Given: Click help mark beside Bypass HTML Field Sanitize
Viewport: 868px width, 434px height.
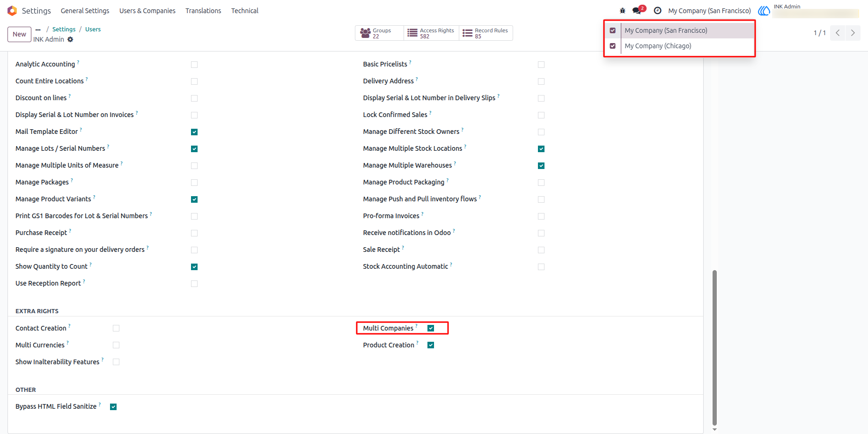Looking at the screenshot, I should [100, 404].
